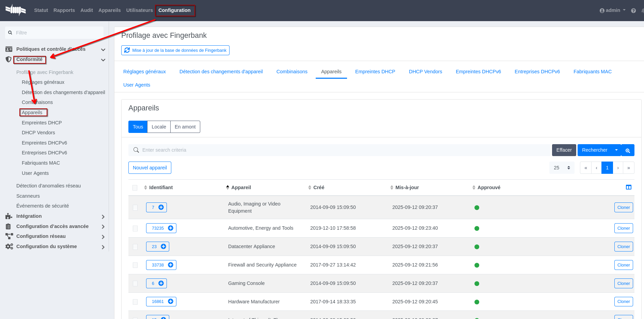The height and width of the screenshot is (319, 644).
Task: Open the Rapports menu
Action: click(x=64, y=10)
